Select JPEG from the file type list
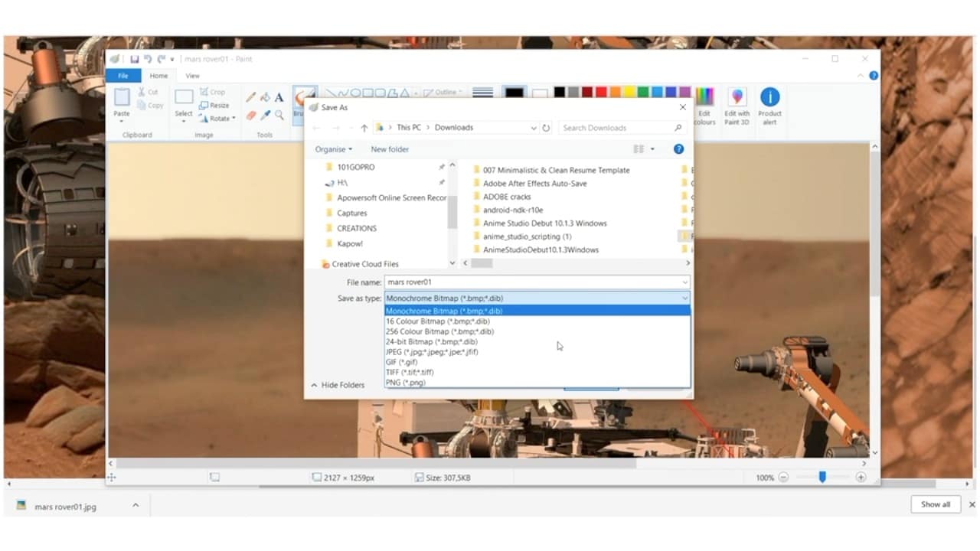Image resolution: width=980 pixels, height=551 pixels. point(431,352)
